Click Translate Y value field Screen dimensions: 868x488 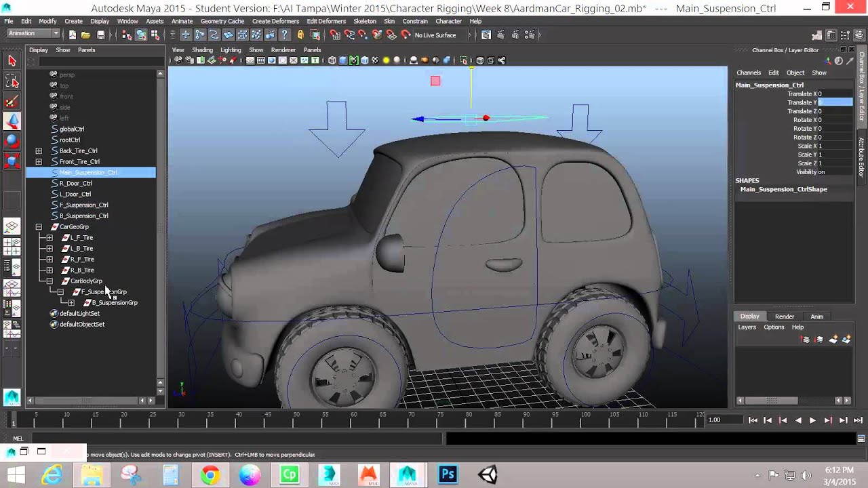[835, 102]
